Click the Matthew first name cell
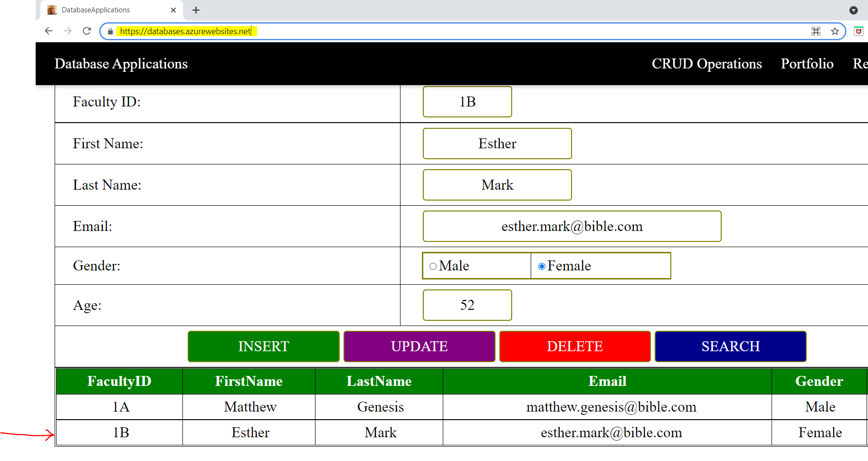868x461 pixels. (x=249, y=407)
